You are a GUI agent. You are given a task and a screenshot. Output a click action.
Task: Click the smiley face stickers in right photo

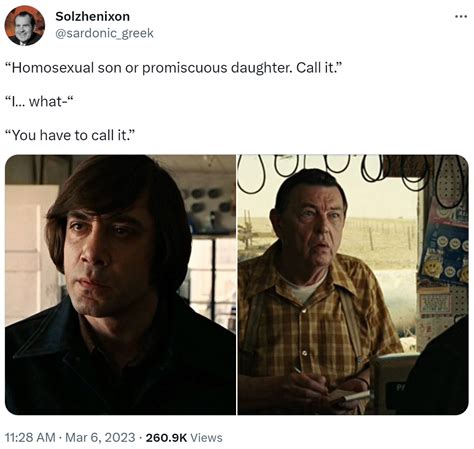(445, 259)
